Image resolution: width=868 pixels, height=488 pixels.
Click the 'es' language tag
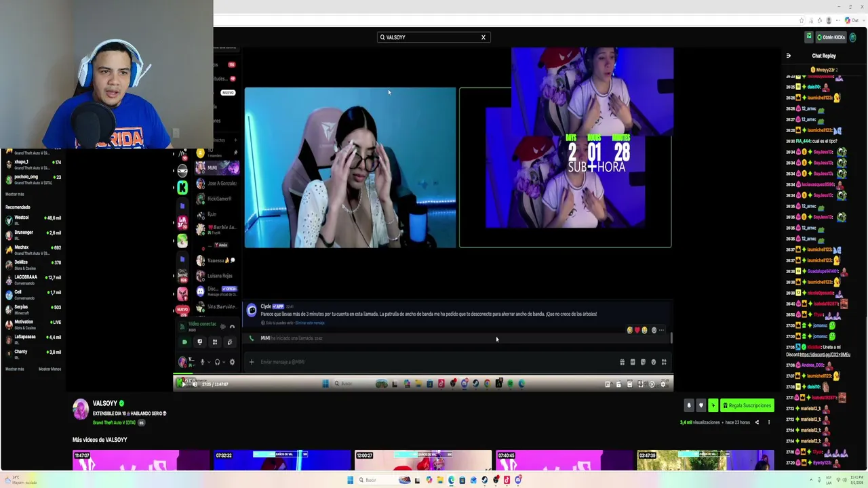point(142,422)
